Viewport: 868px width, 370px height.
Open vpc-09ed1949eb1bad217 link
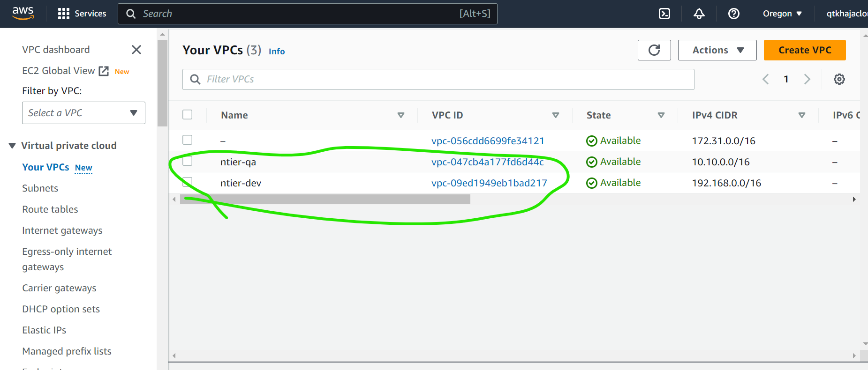[x=489, y=183]
